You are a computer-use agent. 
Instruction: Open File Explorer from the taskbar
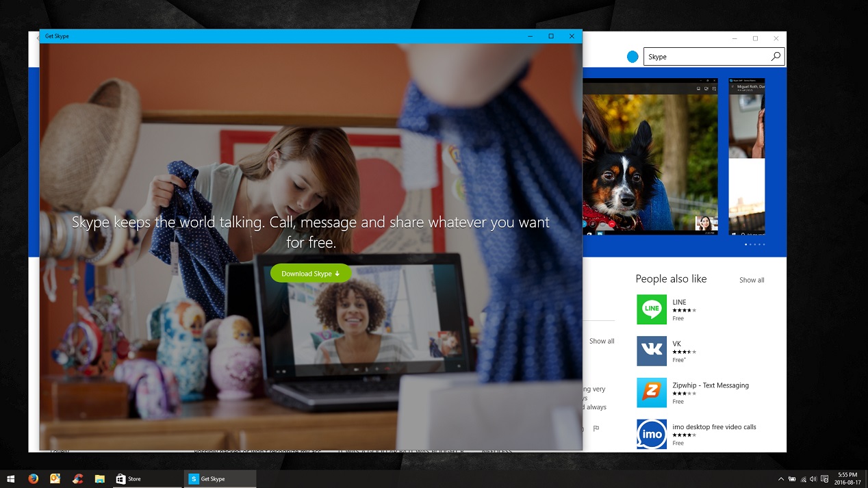(x=99, y=478)
